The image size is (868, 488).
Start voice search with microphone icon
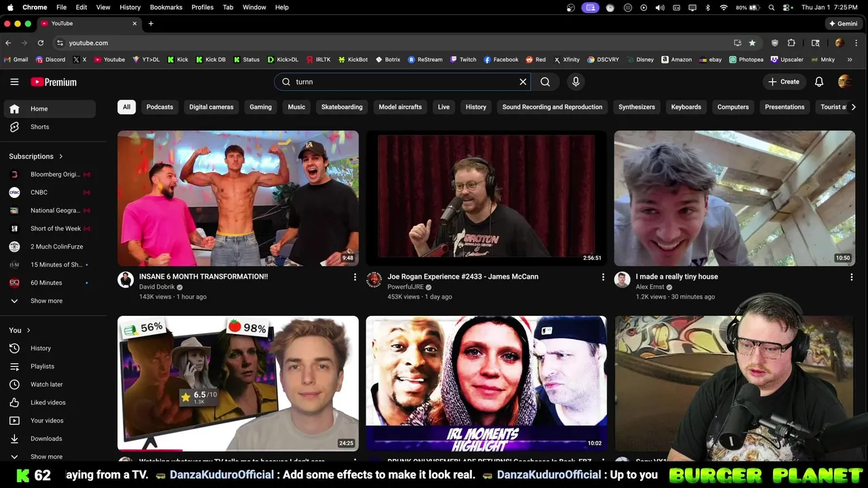pyautogui.click(x=576, y=82)
